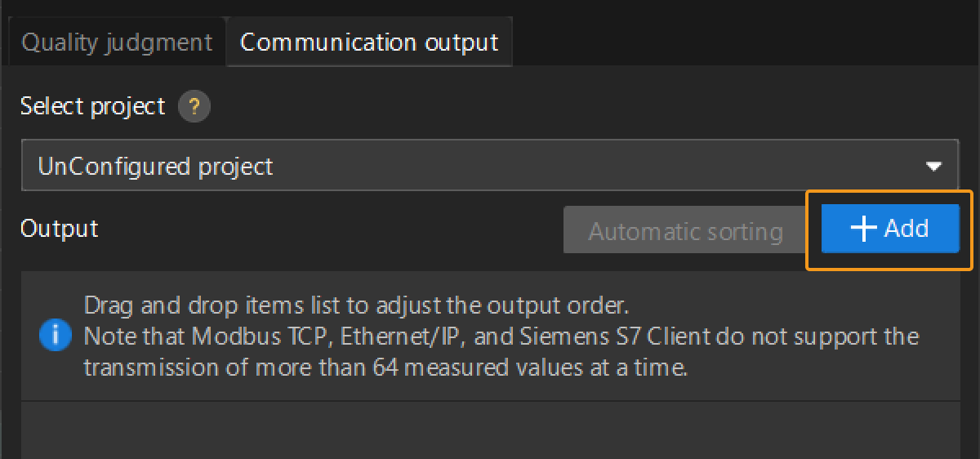Select the Communication output tab
This screenshot has width=980, height=459.
point(369,42)
